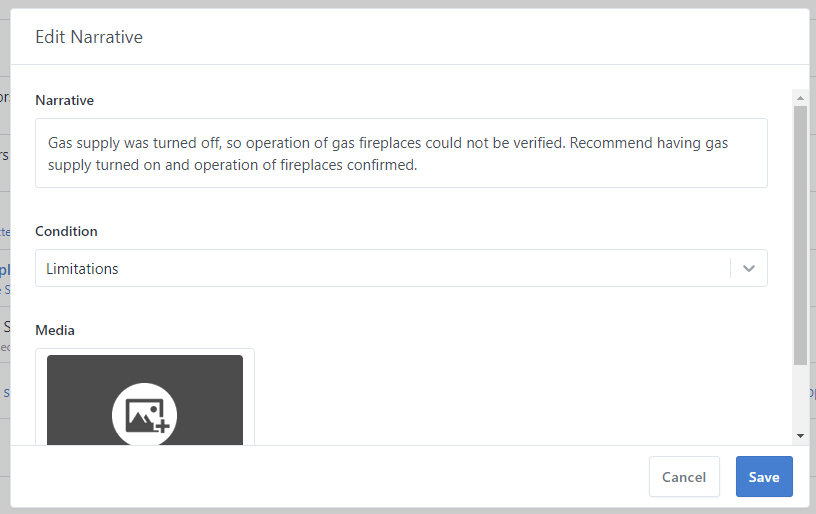This screenshot has width=816, height=514.
Task: Click the white Media card border area
Action: coord(249,400)
